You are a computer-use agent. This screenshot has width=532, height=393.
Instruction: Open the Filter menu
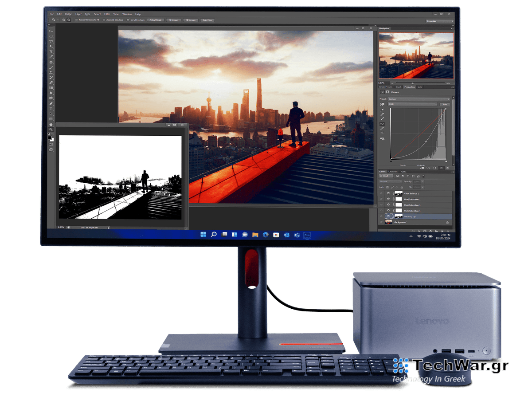[x=107, y=14]
